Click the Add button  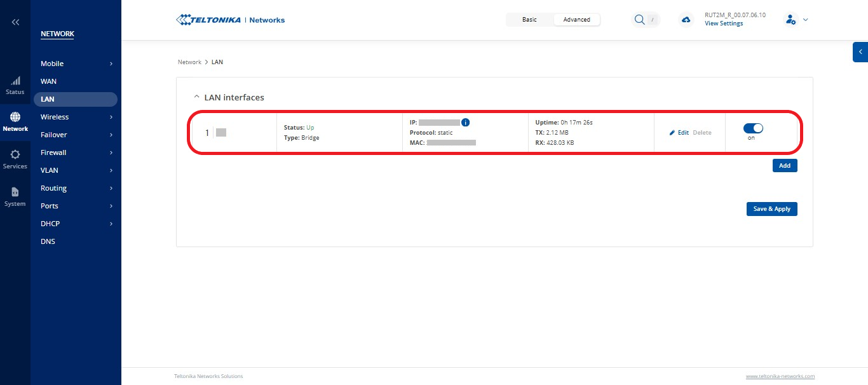(x=785, y=165)
